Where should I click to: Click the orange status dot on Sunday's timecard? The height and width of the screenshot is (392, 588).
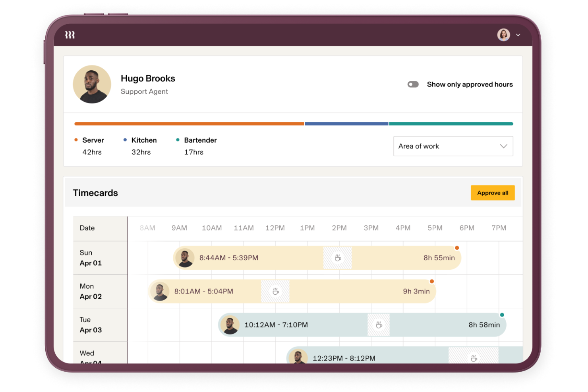coord(457,248)
